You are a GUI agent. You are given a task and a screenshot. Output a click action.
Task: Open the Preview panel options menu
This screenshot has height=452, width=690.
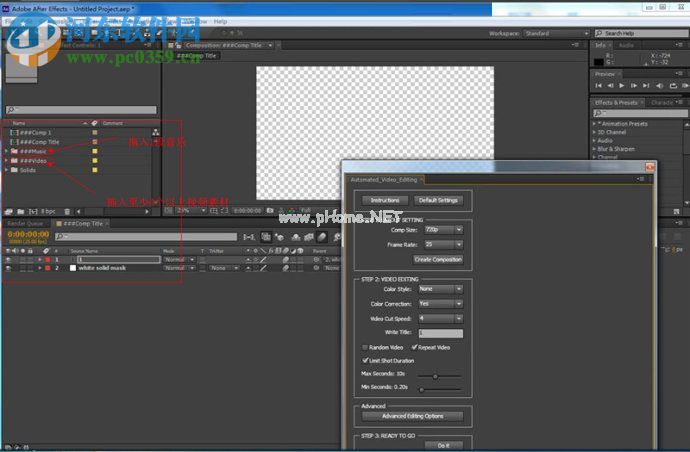point(680,73)
